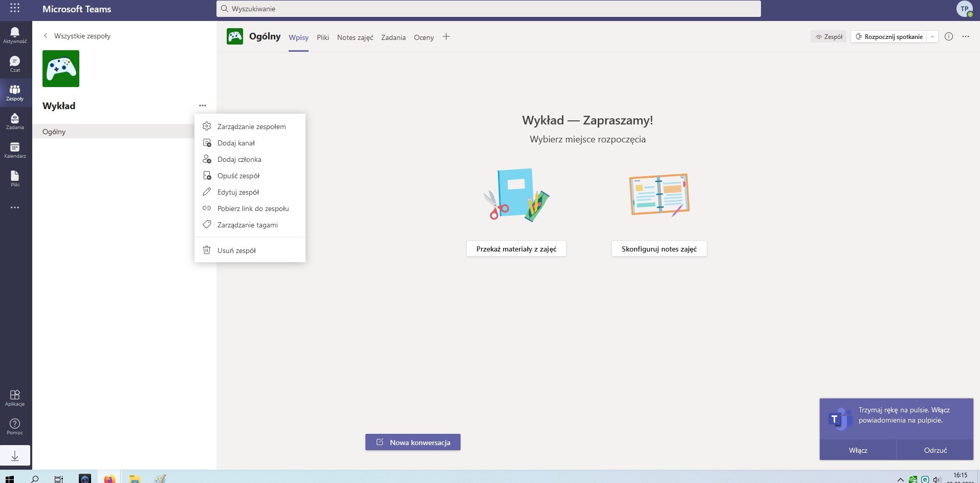
Task: Click the Wykład team gamepad avatar
Action: [x=61, y=69]
